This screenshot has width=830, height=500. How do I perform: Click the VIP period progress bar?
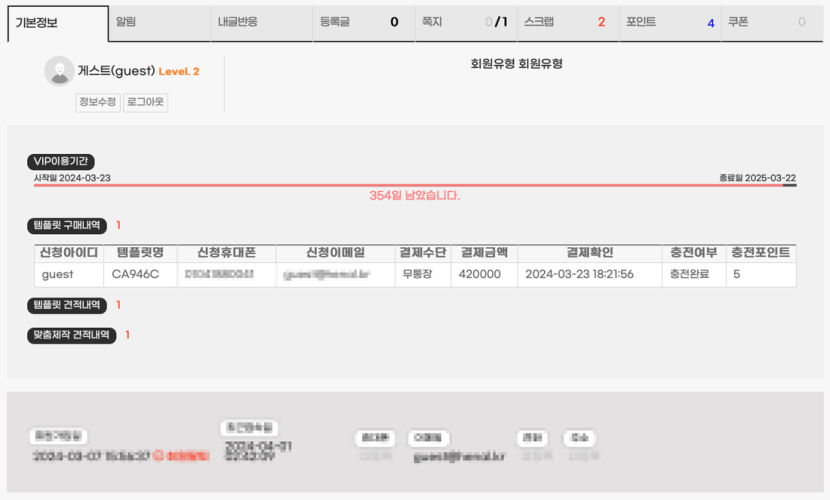click(415, 185)
